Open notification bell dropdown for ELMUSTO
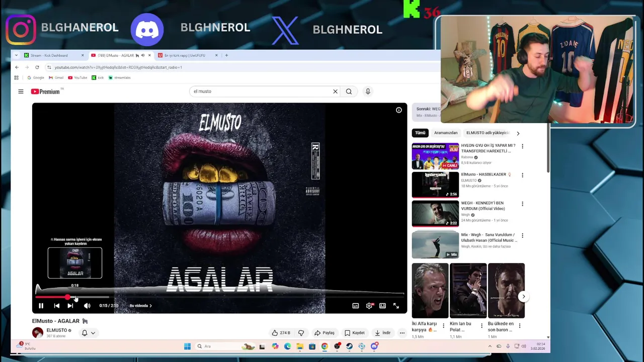644x362 pixels. tap(88, 333)
